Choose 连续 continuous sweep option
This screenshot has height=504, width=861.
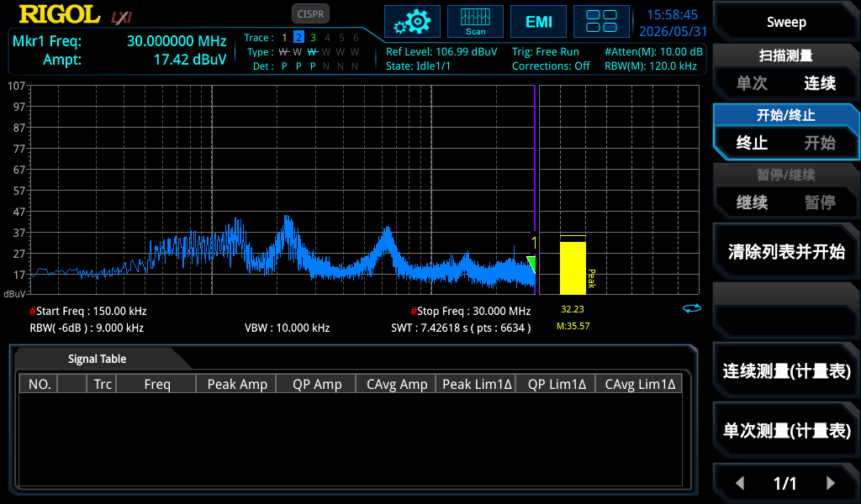coord(820,83)
